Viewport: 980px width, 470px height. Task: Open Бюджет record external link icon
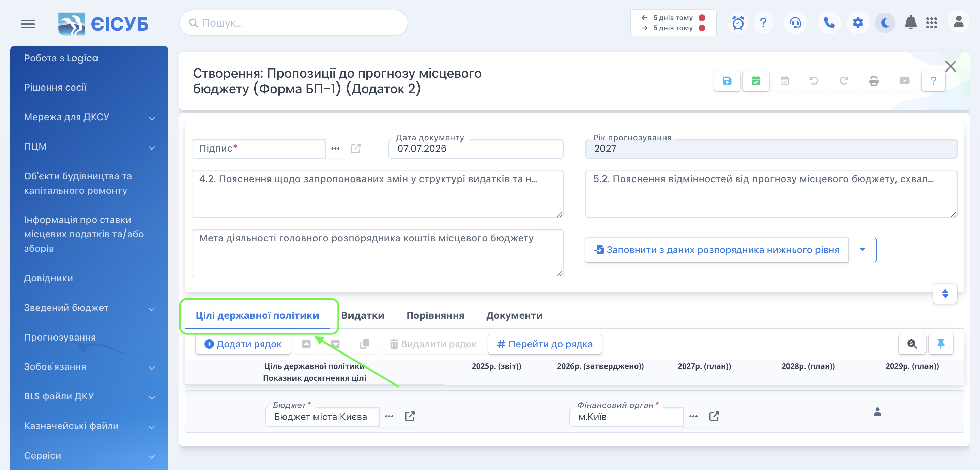point(410,417)
